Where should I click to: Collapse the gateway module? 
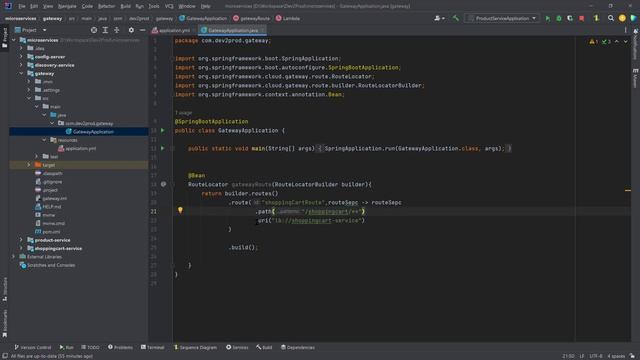click(x=21, y=73)
